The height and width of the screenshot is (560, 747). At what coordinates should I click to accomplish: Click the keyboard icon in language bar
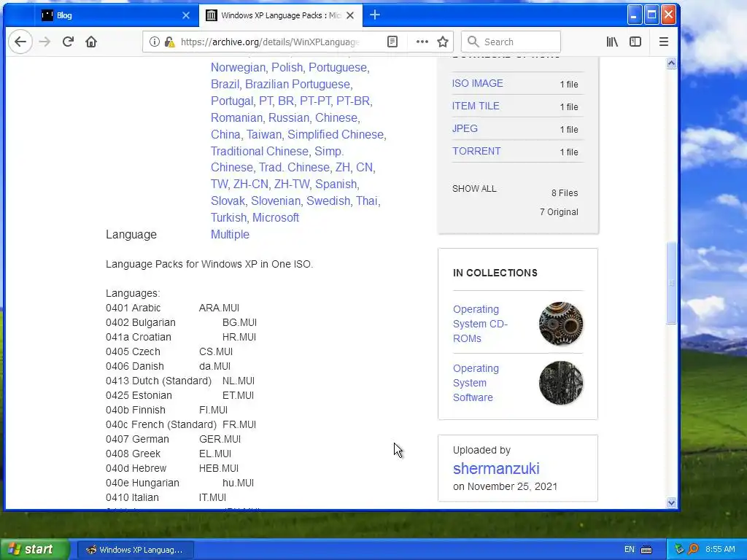click(646, 550)
